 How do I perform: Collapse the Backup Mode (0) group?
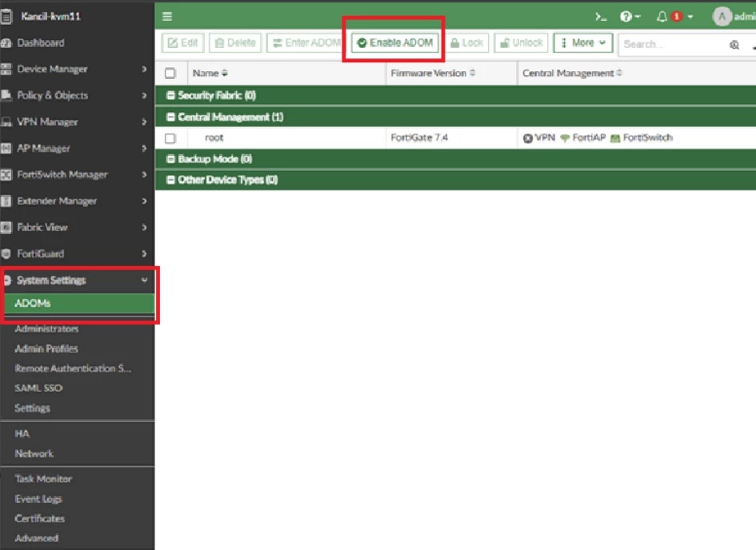(x=170, y=159)
